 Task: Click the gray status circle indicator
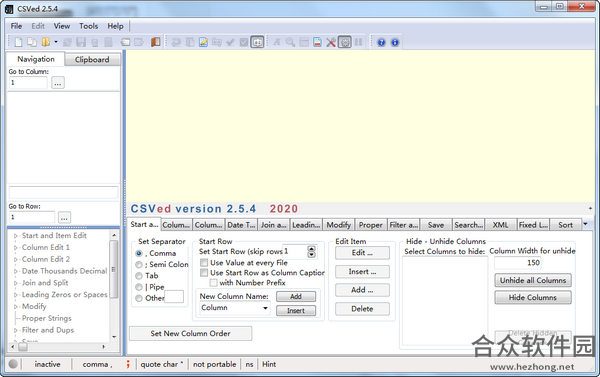[x=13, y=364]
